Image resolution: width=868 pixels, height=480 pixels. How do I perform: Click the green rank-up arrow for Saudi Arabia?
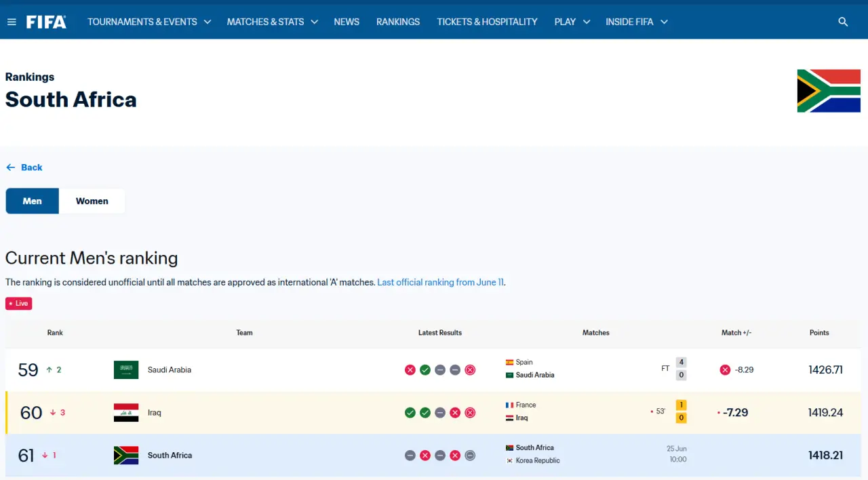pos(49,369)
